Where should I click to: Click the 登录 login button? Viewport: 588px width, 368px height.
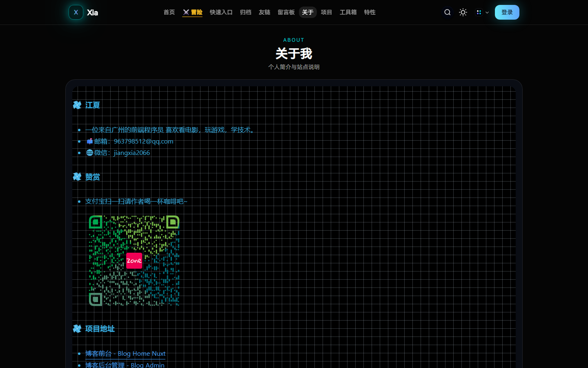coord(507,12)
